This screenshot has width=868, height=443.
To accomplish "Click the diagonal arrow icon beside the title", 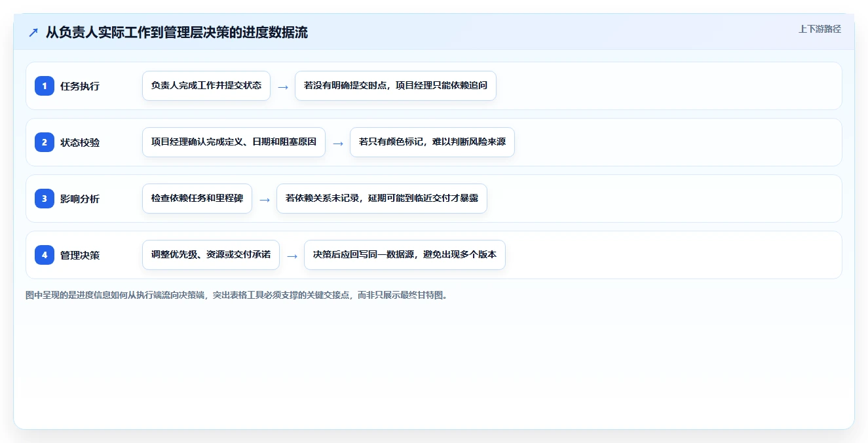I will click(x=33, y=33).
